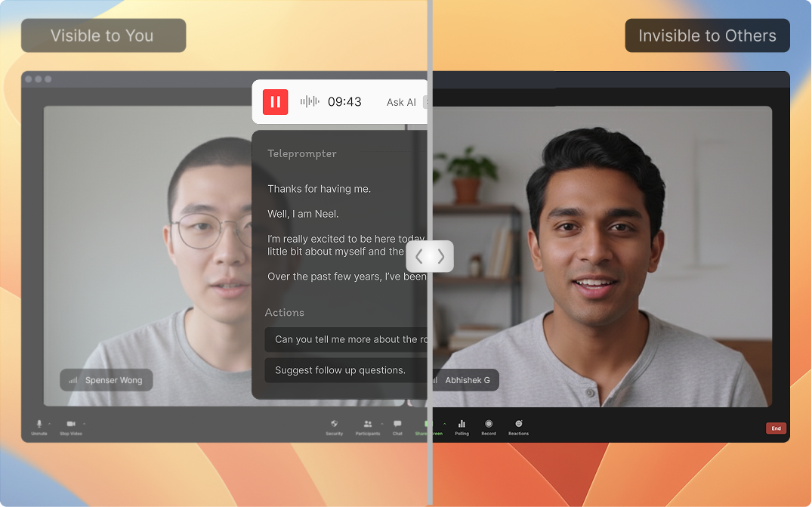The width and height of the screenshot is (812, 507).
Task: Select the 'Suggest follow up questions.' action
Action: (346, 370)
